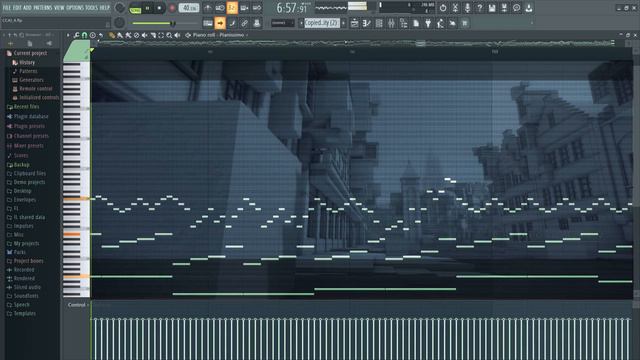Screen dimensions: 640x360
Task: Open Control lane selector dropdown
Action: click(78, 305)
